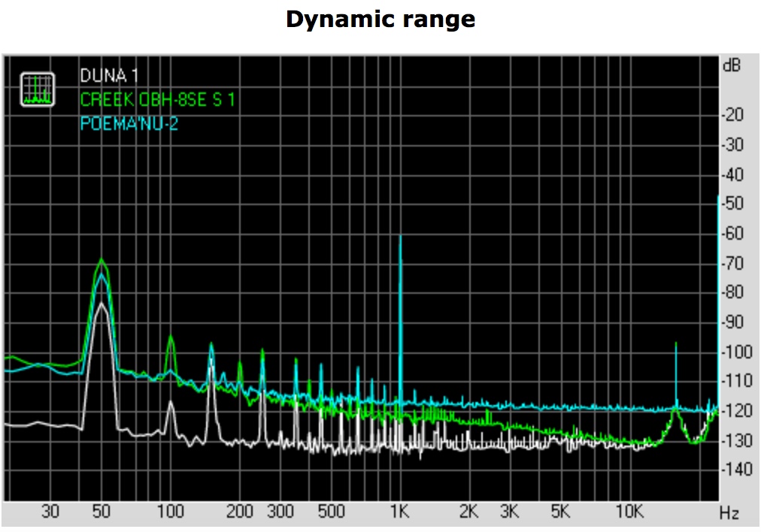Click the Dynamic range chart title

[x=380, y=19]
